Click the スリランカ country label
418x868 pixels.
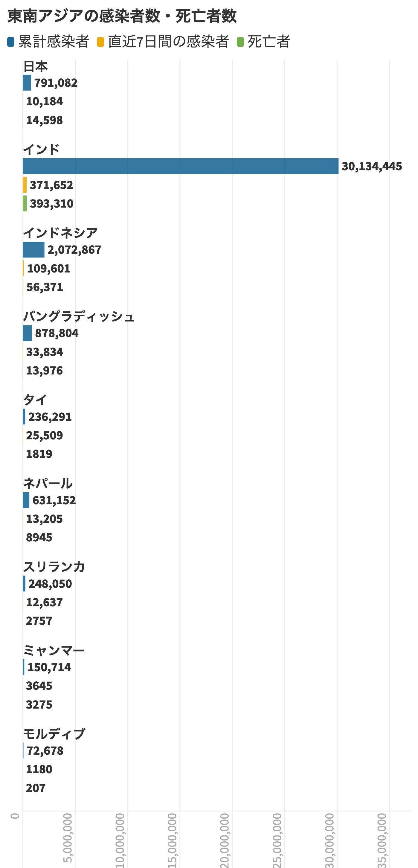point(54,567)
